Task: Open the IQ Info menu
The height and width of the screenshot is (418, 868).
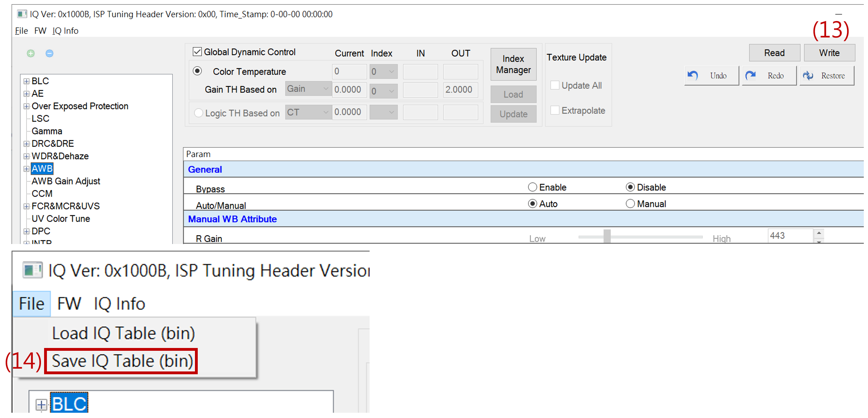Action: 65,31
